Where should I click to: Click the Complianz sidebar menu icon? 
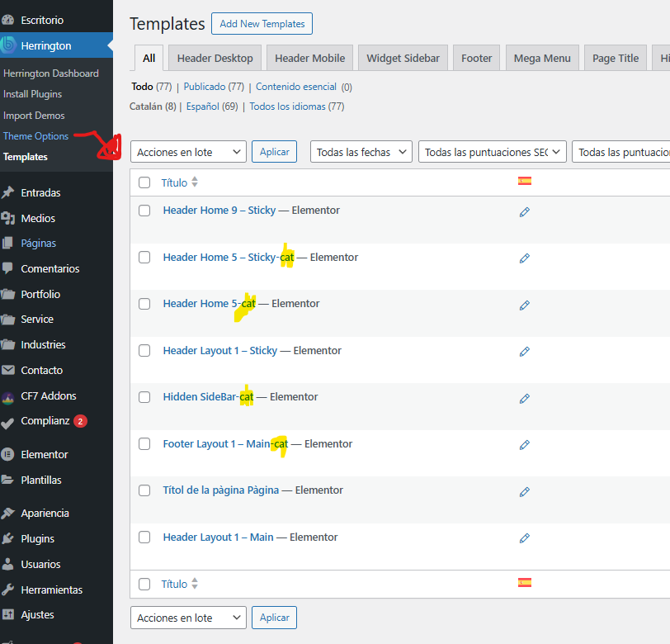click(8, 421)
